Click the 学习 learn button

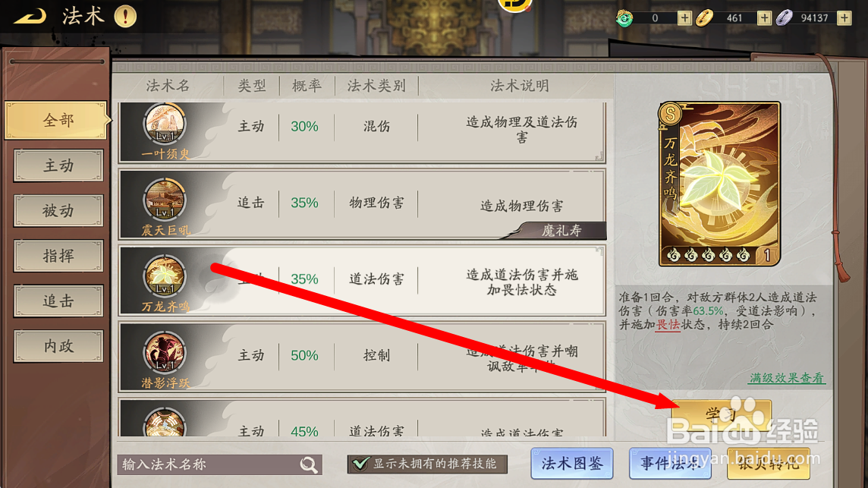[x=722, y=414]
